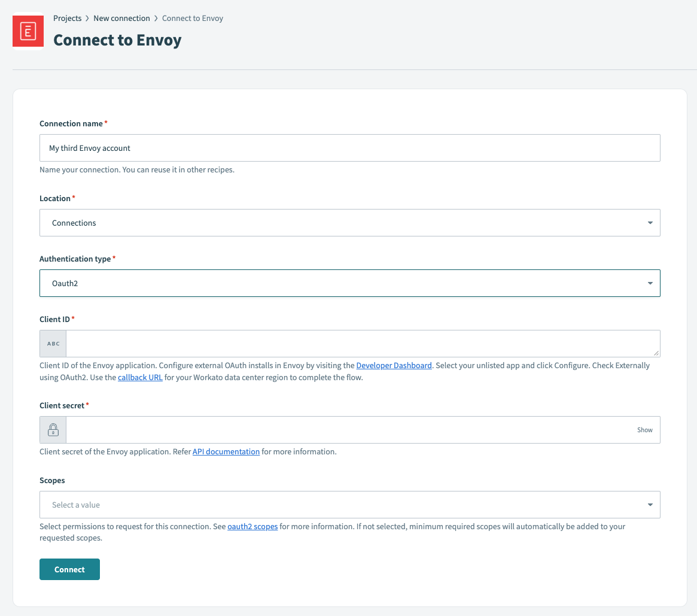697x616 pixels.
Task: Navigate to Projects in the breadcrumb
Action: pos(67,18)
